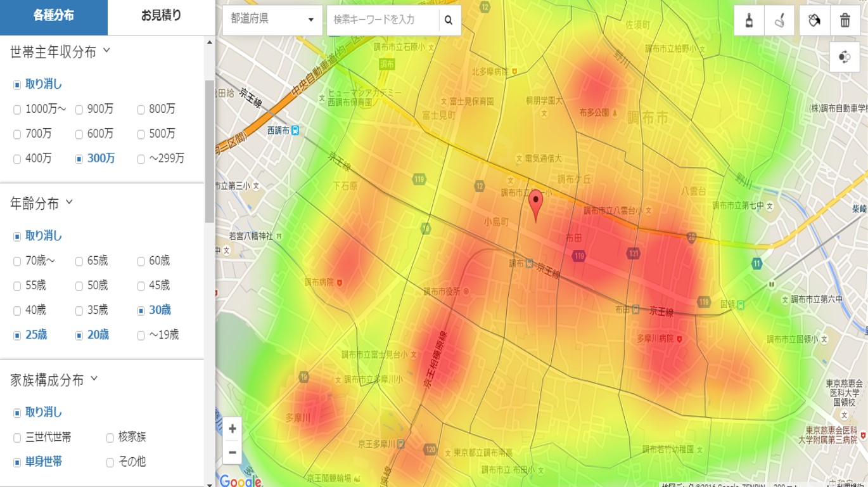Image resolution: width=868 pixels, height=487 pixels.
Task: Click 取り消し under 家族構成分布
Action: [44, 412]
